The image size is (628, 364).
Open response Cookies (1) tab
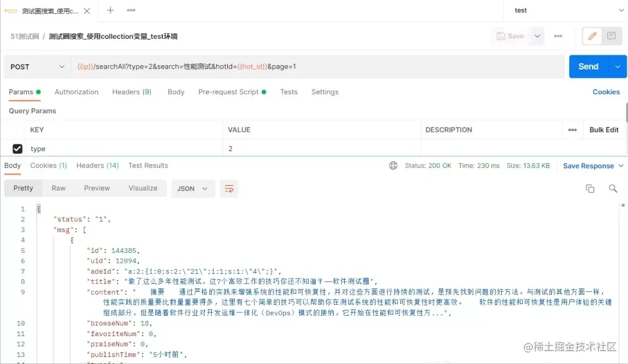pos(48,165)
